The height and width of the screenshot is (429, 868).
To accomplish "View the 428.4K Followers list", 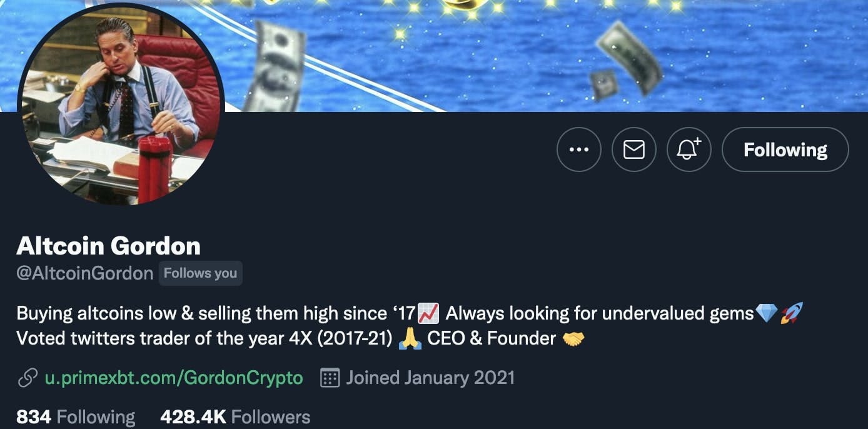I will click(x=235, y=415).
